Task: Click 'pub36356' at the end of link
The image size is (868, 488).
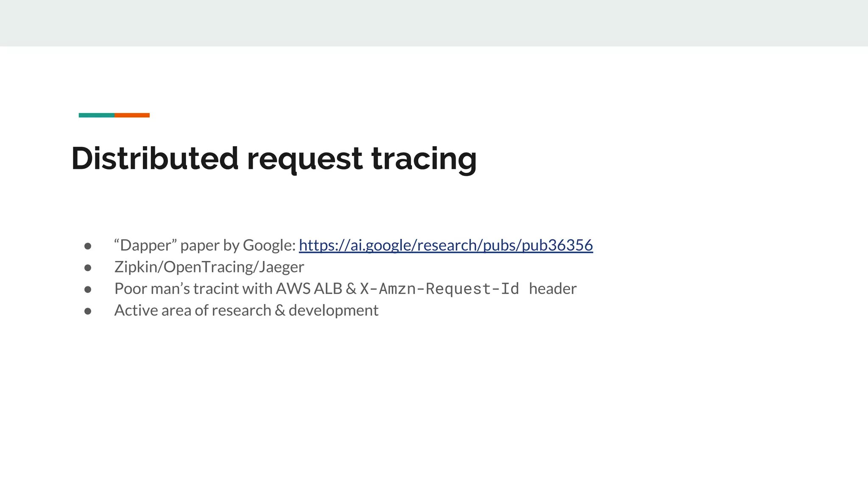Action: click(x=557, y=245)
